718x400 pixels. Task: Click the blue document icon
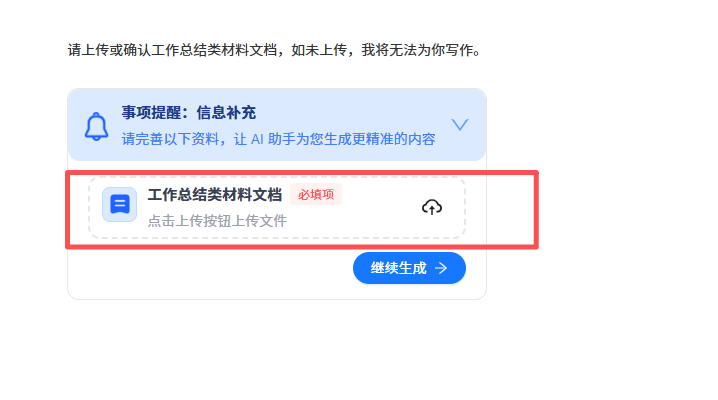tap(120, 204)
